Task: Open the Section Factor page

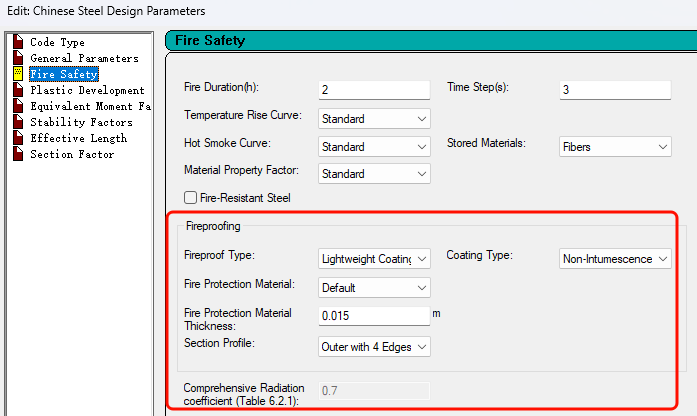Action: point(72,154)
